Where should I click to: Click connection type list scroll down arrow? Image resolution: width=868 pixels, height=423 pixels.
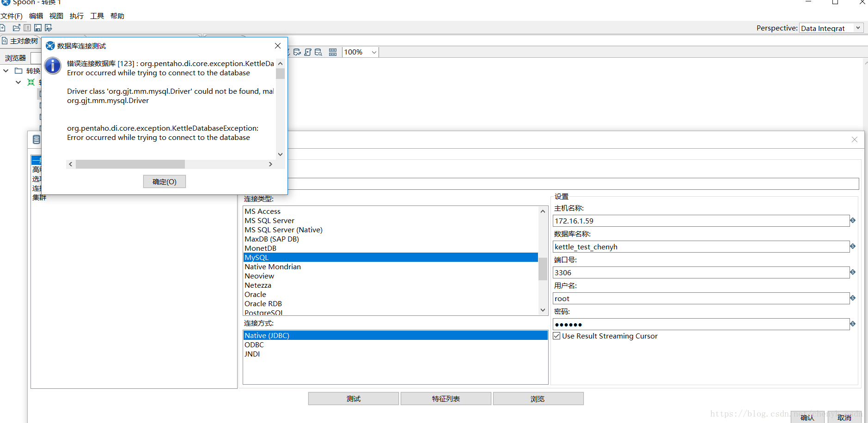pyautogui.click(x=543, y=310)
